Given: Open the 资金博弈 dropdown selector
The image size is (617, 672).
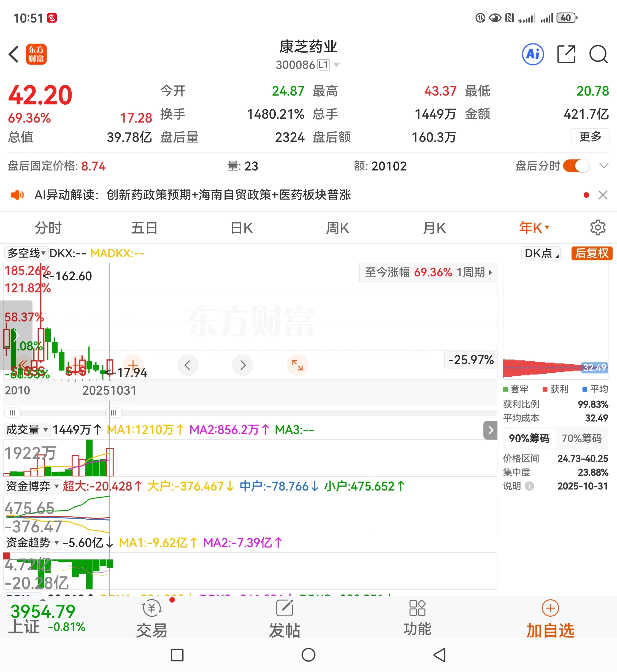Looking at the screenshot, I should [33, 486].
